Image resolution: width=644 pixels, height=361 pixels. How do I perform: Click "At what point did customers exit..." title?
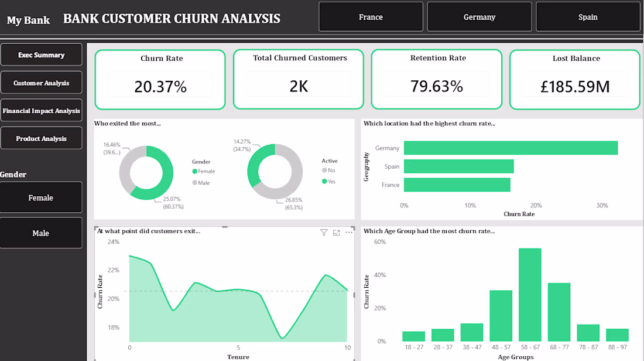pyautogui.click(x=149, y=231)
